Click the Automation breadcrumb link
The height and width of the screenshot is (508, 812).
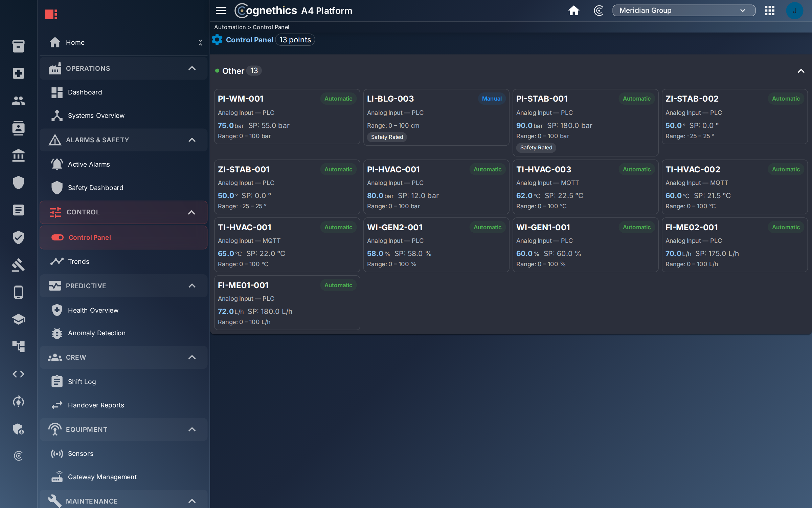pyautogui.click(x=230, y=27)
